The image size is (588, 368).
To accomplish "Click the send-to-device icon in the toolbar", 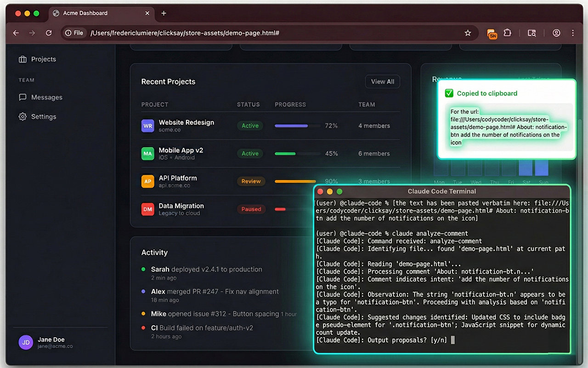I will (x=531, y=33).
